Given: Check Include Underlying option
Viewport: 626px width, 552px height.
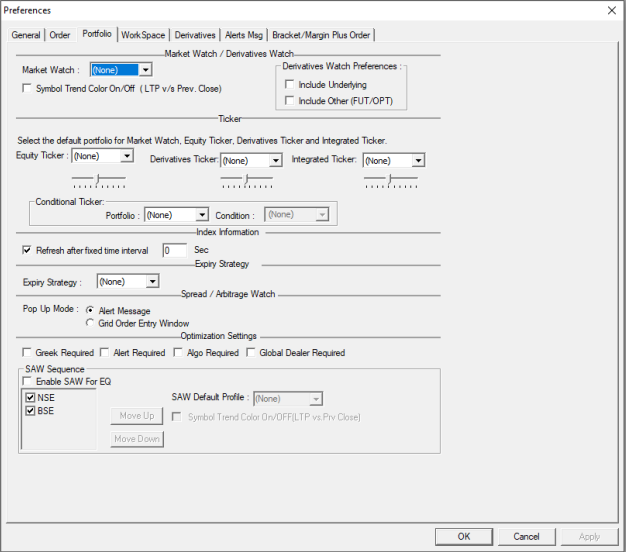Looking at the screenshot, I should point(290,85).
